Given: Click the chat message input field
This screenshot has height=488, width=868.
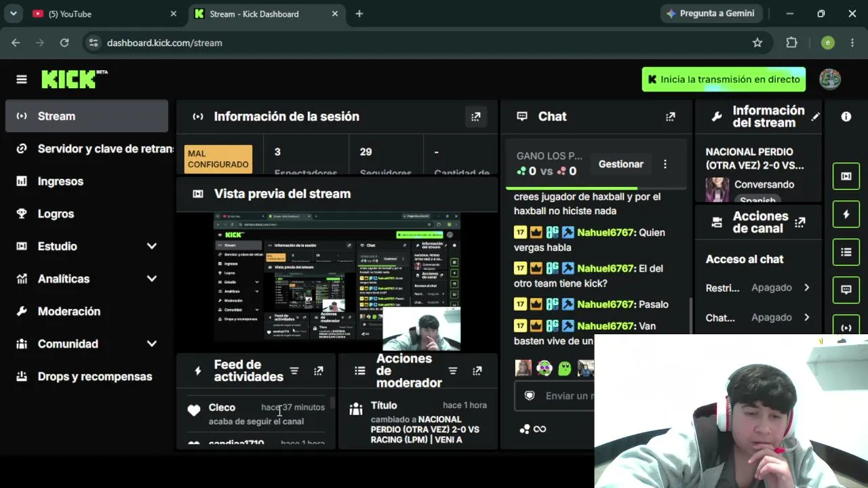Looking at the screenshot, I should pos(554,396).
